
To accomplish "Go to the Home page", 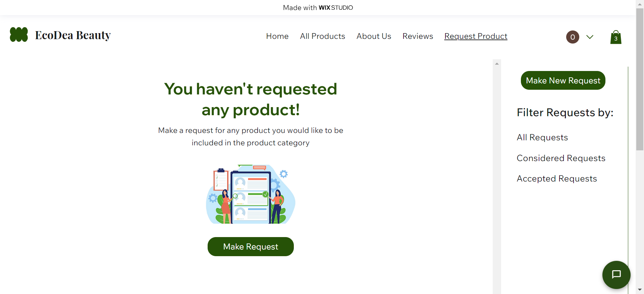I will point(277,36).
